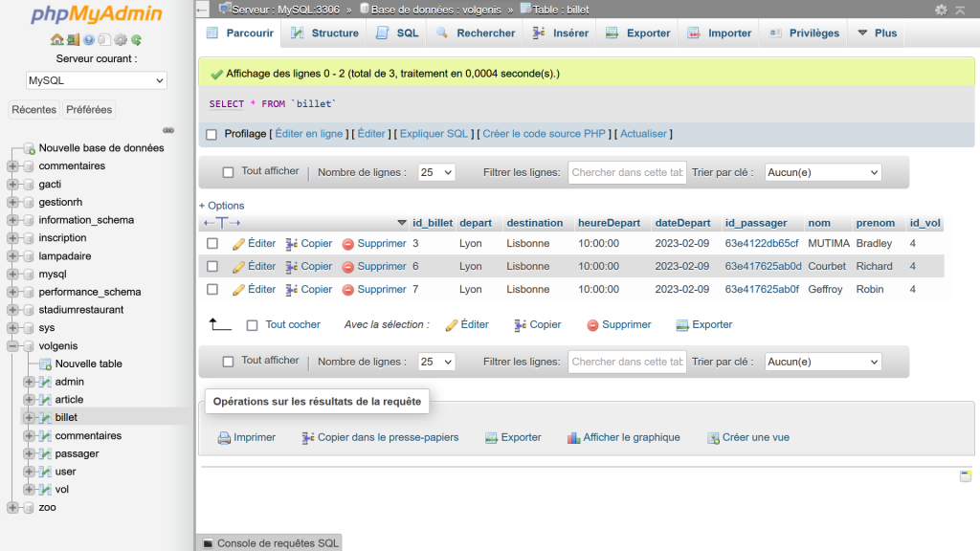980x551 pixels.
Task: Click the red Supprimer icon for row 6
Action: point(348,267)
